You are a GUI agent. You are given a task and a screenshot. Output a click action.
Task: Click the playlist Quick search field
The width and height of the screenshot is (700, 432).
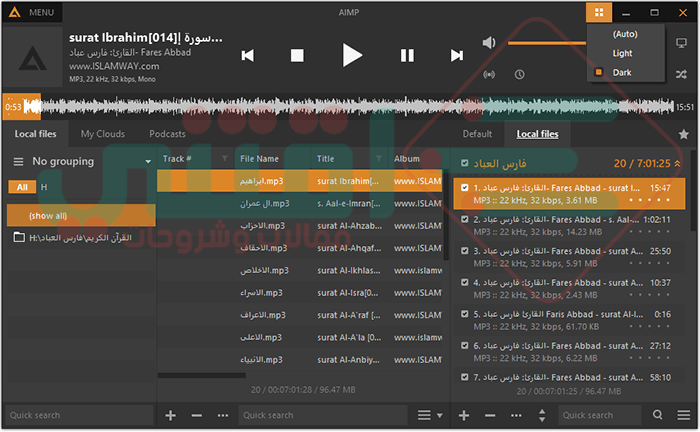[x=600, y=415]
